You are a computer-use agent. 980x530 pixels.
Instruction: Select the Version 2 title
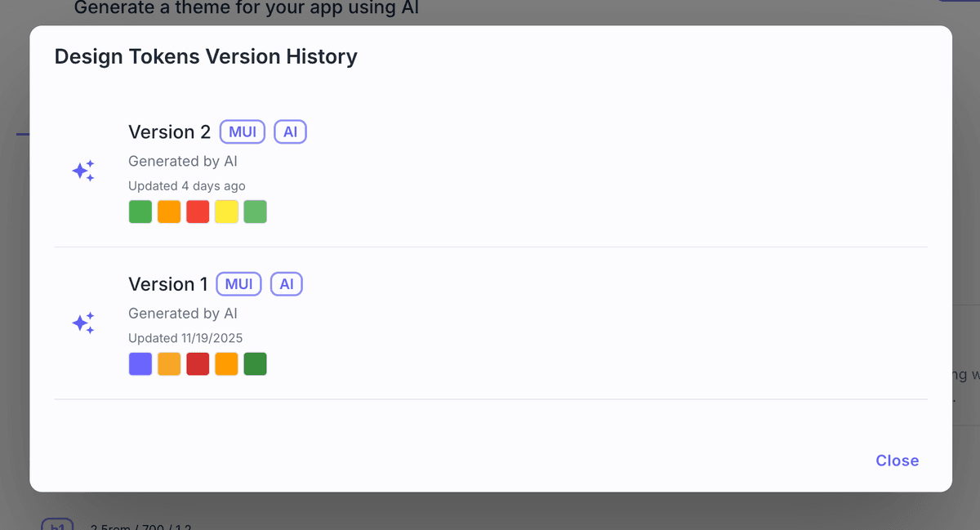click(169, 132)
